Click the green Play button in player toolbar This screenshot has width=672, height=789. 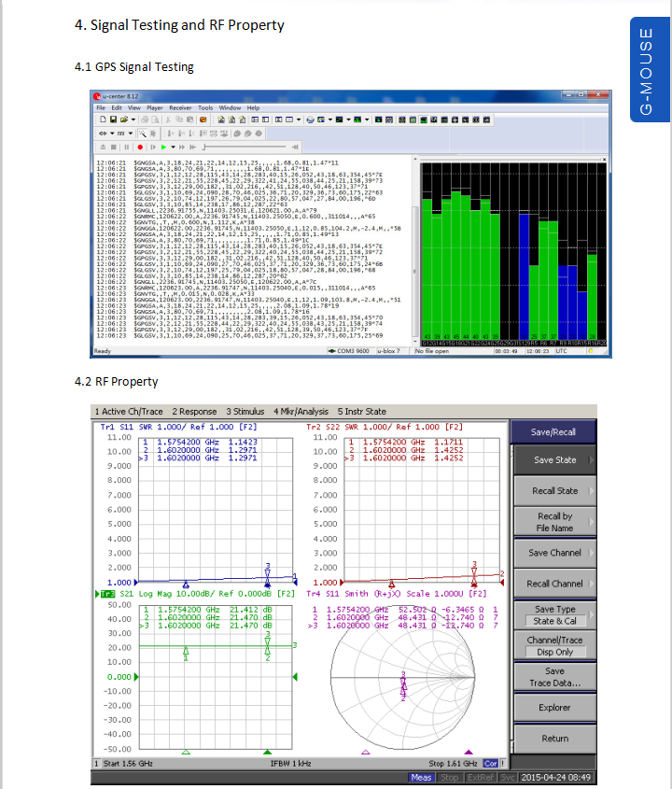pos(163,147)
